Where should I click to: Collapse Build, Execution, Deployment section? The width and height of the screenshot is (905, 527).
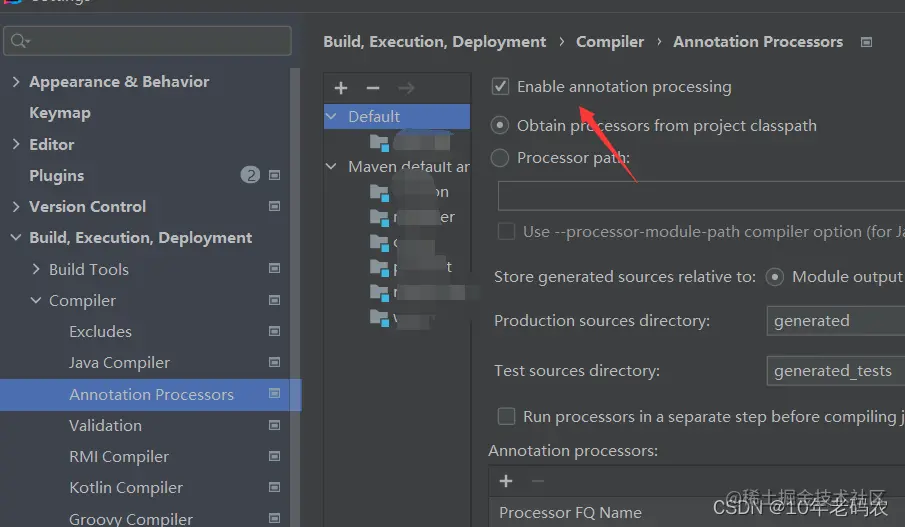click(16, 237)
